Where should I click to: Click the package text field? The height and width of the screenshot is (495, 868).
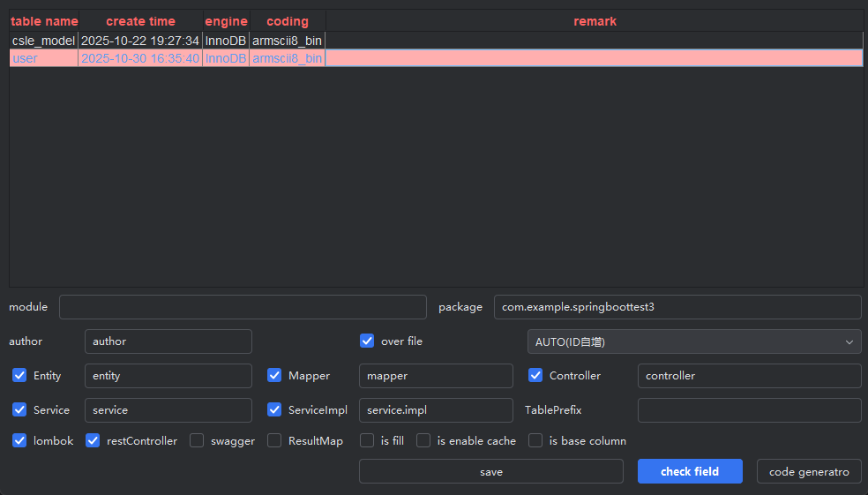677,307
